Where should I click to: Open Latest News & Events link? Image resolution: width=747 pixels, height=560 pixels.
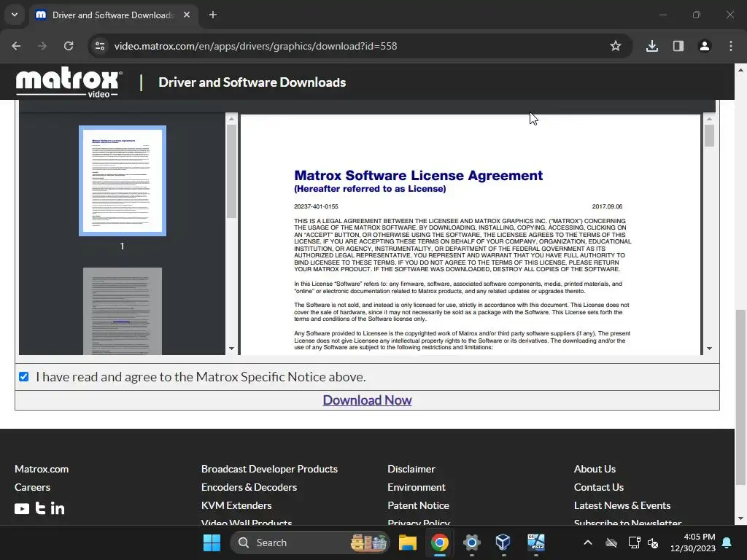[622, 505]
